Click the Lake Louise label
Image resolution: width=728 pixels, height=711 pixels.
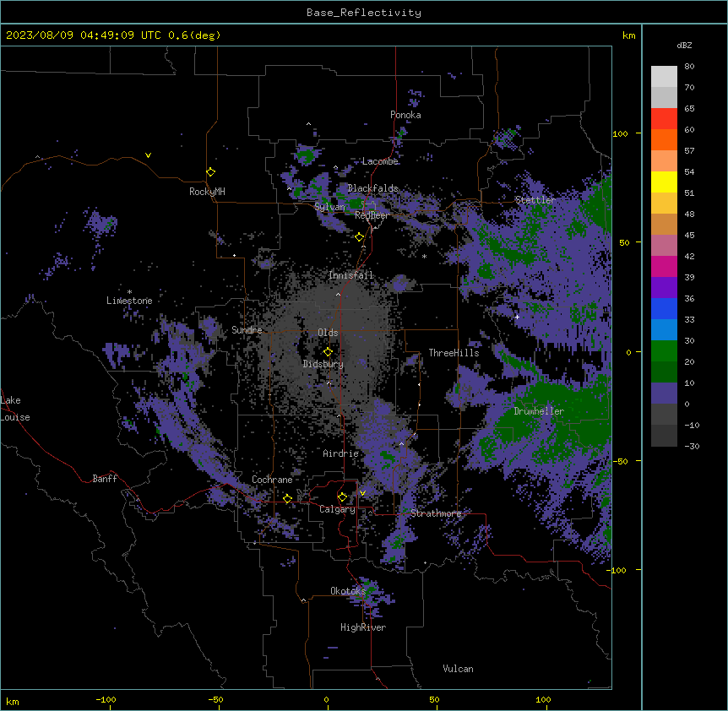pyautogui.click(x=15, y=409)
